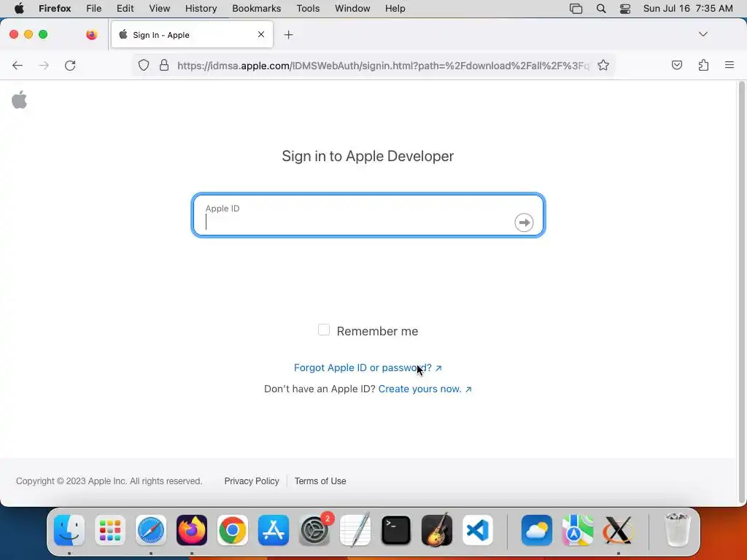Open XQuartz X icon in the Dock

click(x=619, y=530)
